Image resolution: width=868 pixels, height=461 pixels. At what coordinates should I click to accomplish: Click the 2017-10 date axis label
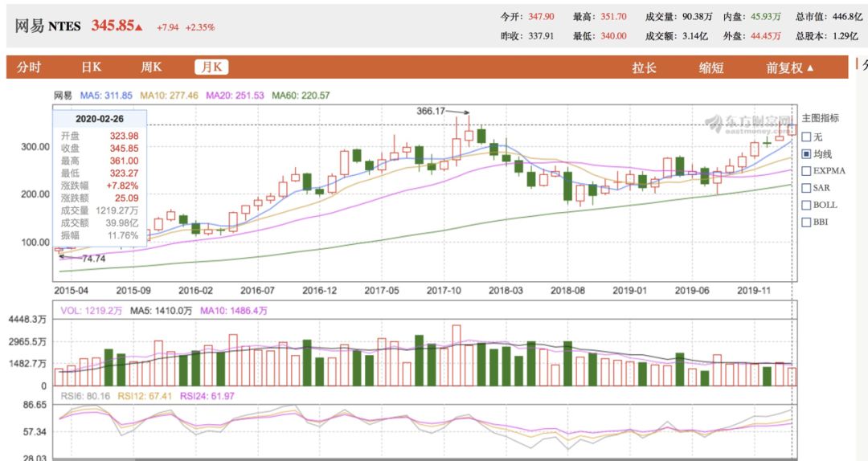coord(444,290)
